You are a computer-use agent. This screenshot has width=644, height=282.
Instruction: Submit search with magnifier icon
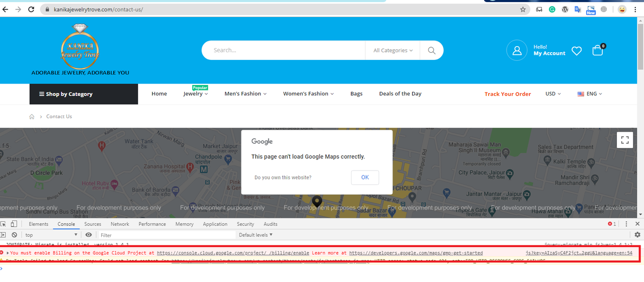pyautogui.click(x=431, y=50)
